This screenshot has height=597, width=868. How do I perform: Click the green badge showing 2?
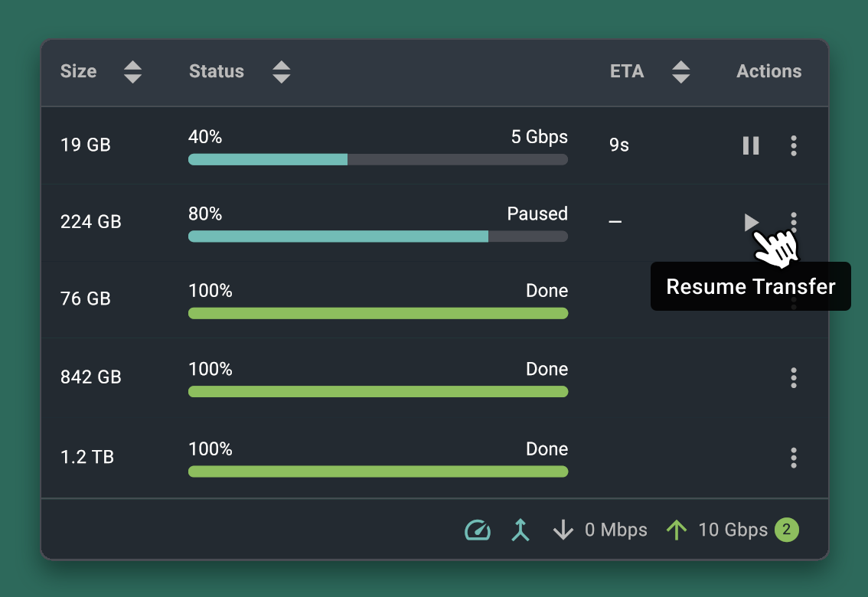787,530
